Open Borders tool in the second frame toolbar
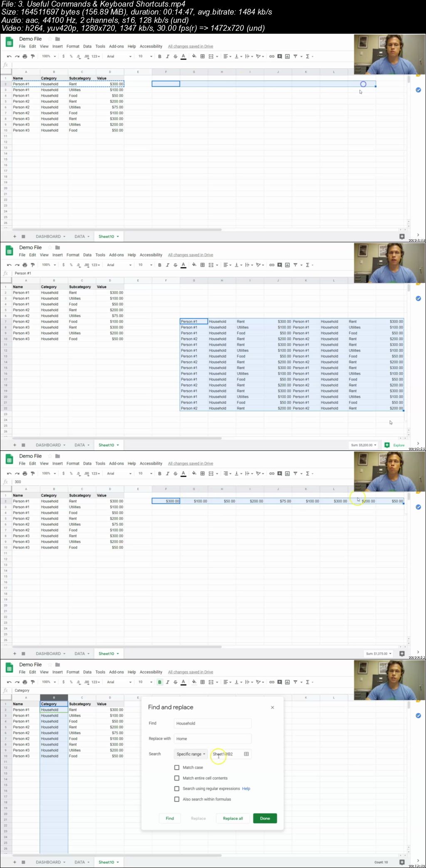This screenshot has width=426, height=868. tap(203, 265)
